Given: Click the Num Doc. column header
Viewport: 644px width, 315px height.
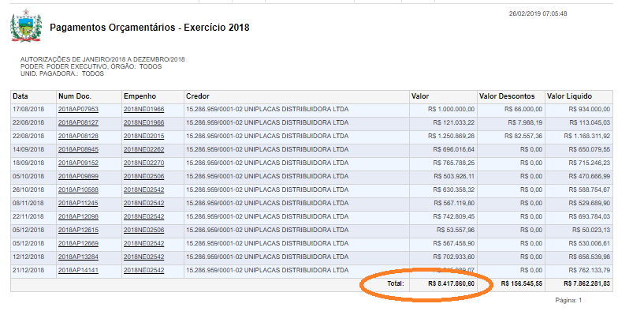Looking at the screenshot, I should pos(89,96).
